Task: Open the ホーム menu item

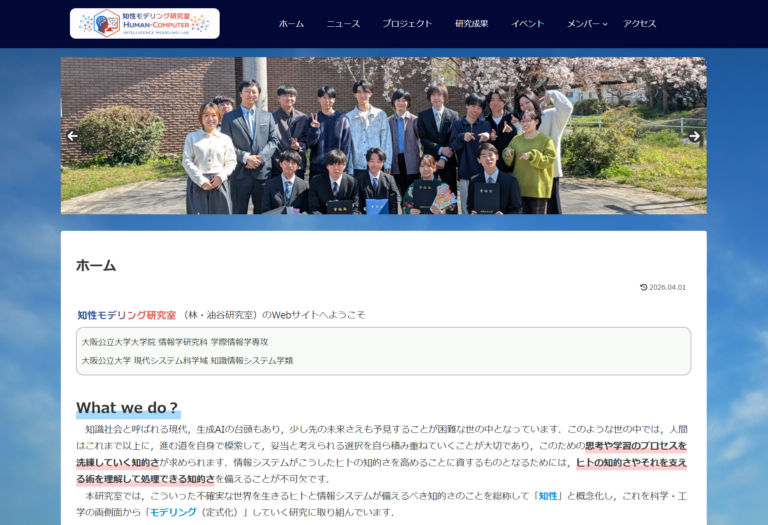Action: (291, 24)
